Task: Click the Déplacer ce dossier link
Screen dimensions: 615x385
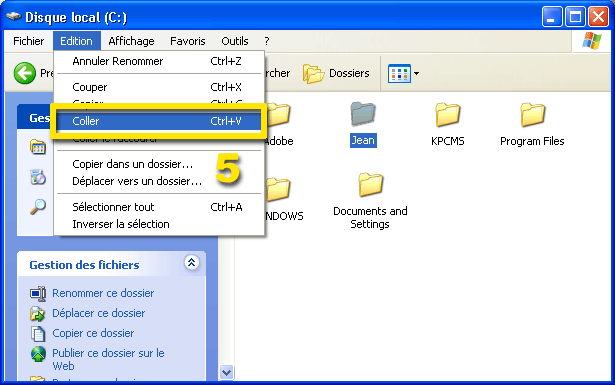Action: (x=99, y=313)
